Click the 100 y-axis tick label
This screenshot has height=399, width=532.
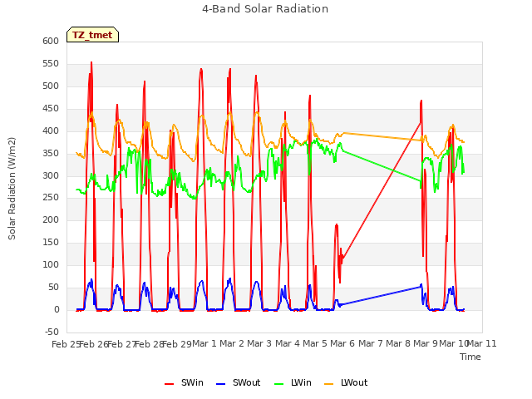51,264
